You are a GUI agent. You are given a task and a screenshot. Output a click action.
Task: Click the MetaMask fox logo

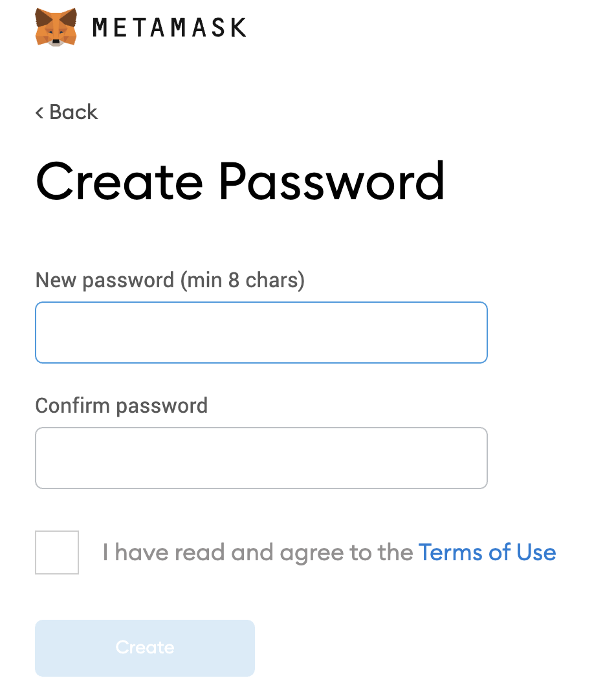(x=56, y=27)
